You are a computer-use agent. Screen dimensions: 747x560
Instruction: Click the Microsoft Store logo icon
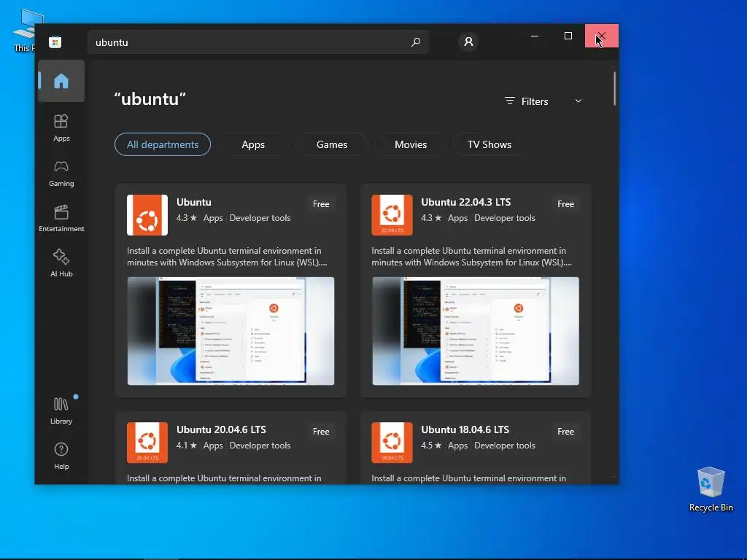[55, 42]
